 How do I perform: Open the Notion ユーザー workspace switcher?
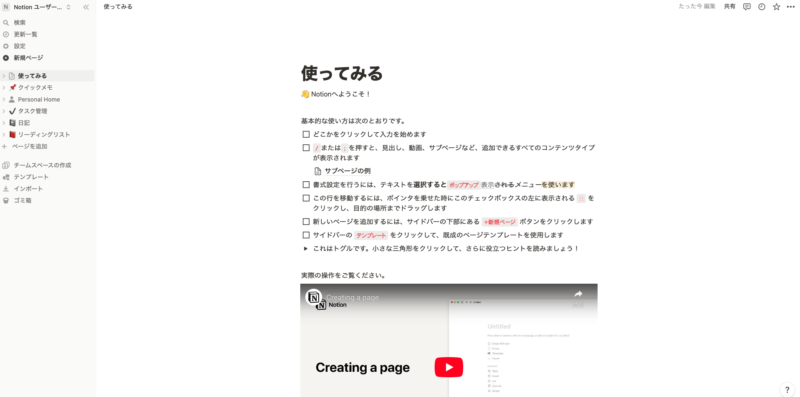[37, 7]
